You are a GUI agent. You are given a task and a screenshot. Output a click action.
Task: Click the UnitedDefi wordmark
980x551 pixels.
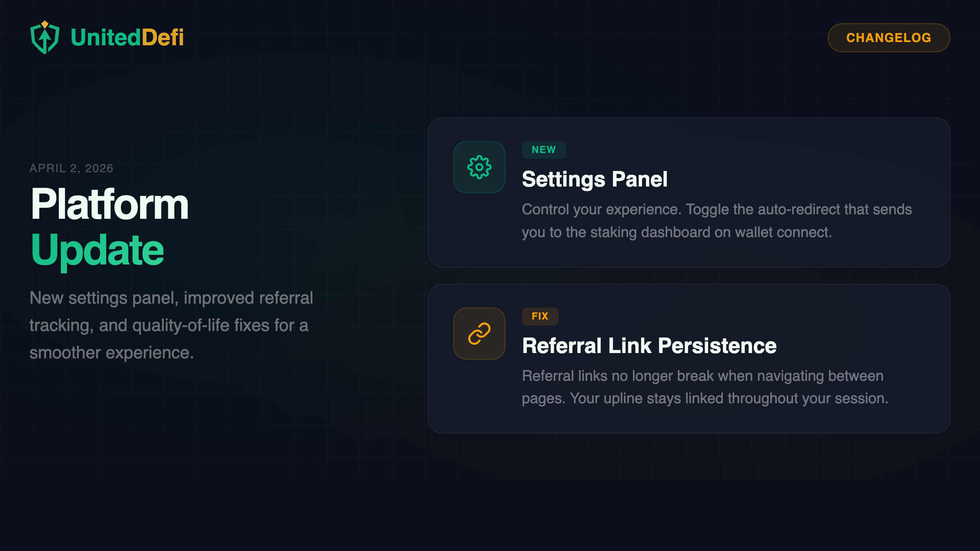(127, 38)
